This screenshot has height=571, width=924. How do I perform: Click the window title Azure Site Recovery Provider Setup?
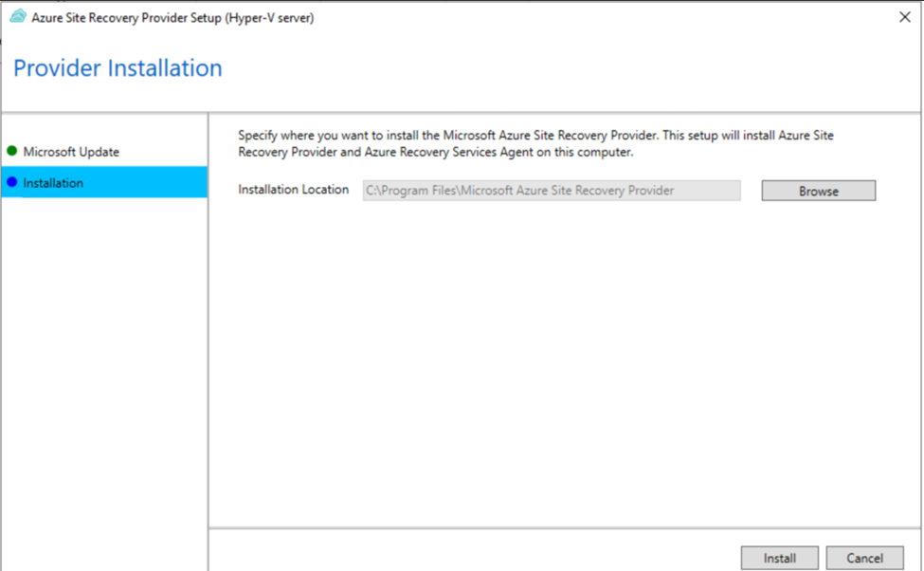click(172, 18)
